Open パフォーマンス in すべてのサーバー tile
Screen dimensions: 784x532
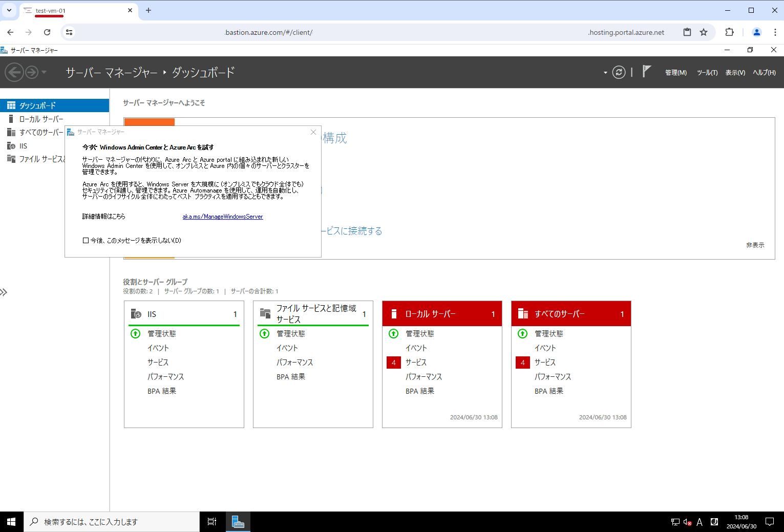coord(553,376)
